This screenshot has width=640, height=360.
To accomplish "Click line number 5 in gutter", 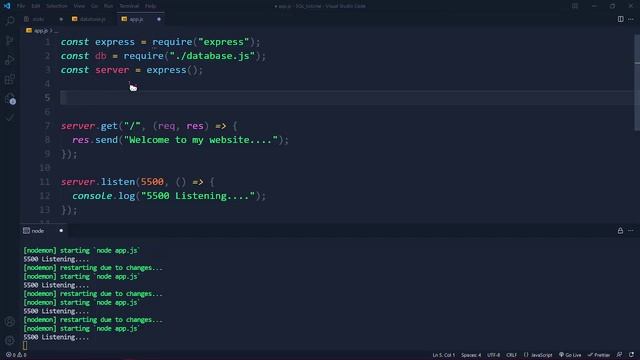I will pyautogui.click(x=47, y=98).
